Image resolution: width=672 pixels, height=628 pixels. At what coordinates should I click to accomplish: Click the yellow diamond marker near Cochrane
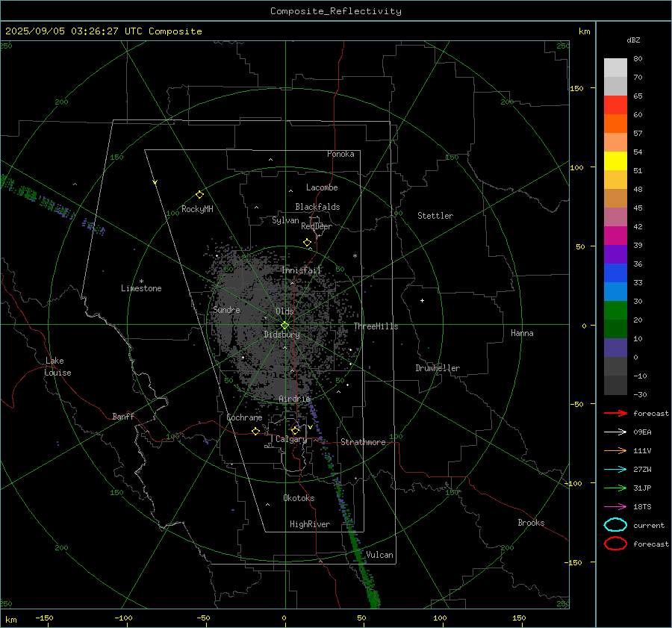point(255,432)
